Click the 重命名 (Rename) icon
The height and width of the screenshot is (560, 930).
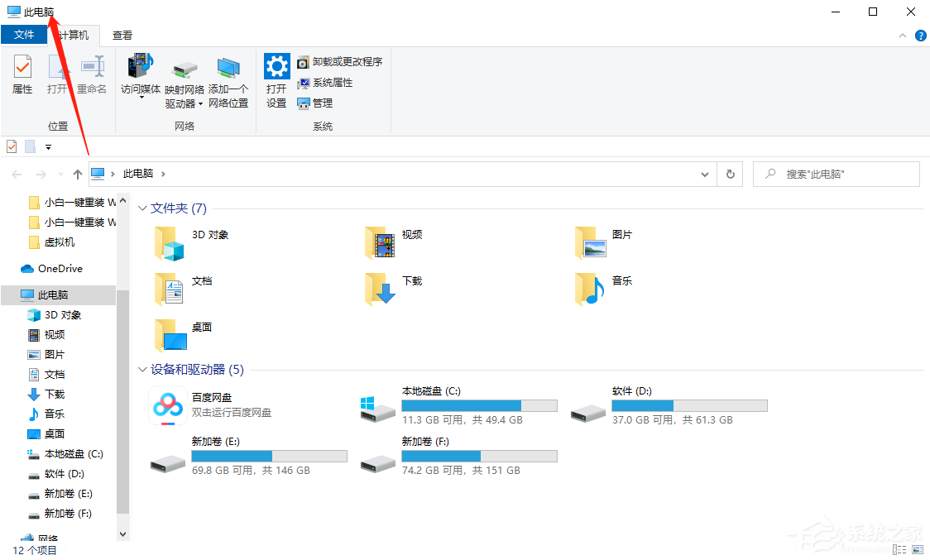click(91, 74)
